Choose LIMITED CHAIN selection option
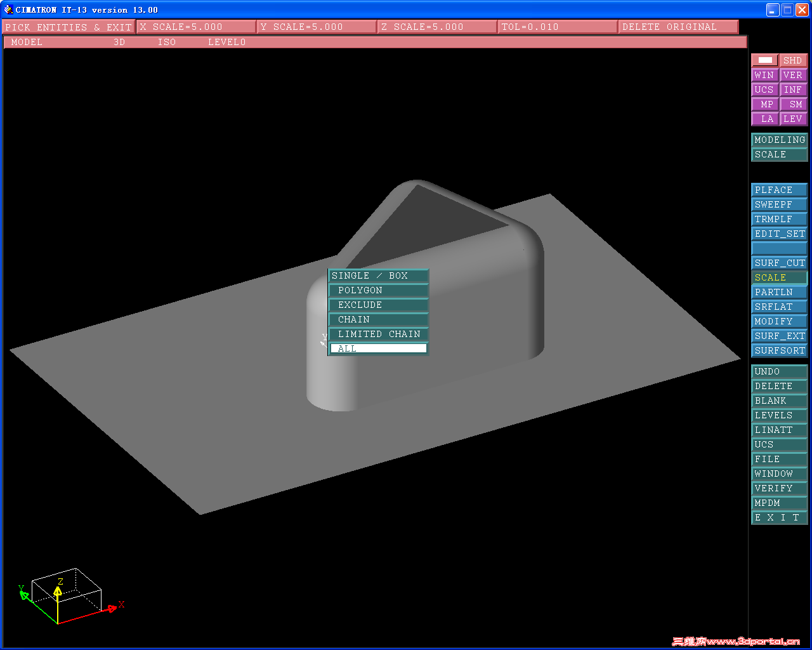The width and height of the screenshot is (812, 650). 379,334
